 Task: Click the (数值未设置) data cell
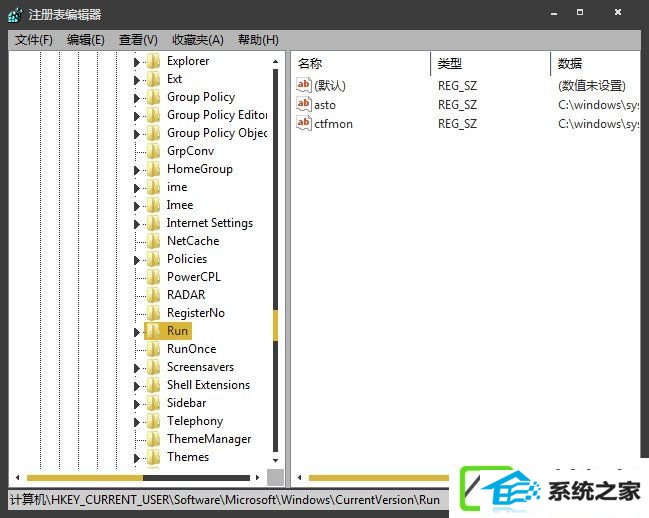[x=592, y=86]
